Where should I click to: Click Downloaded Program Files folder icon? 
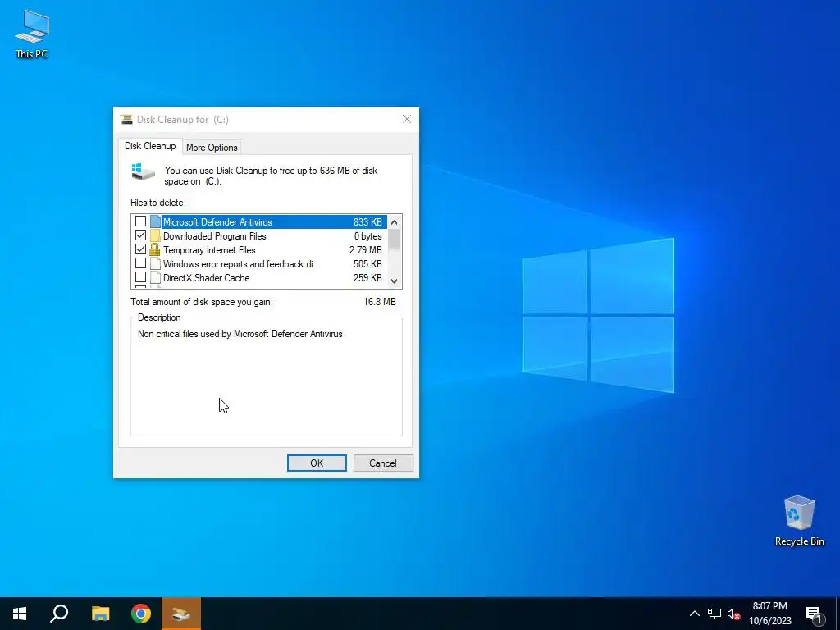pyautogui.click(x=155, y=235)
